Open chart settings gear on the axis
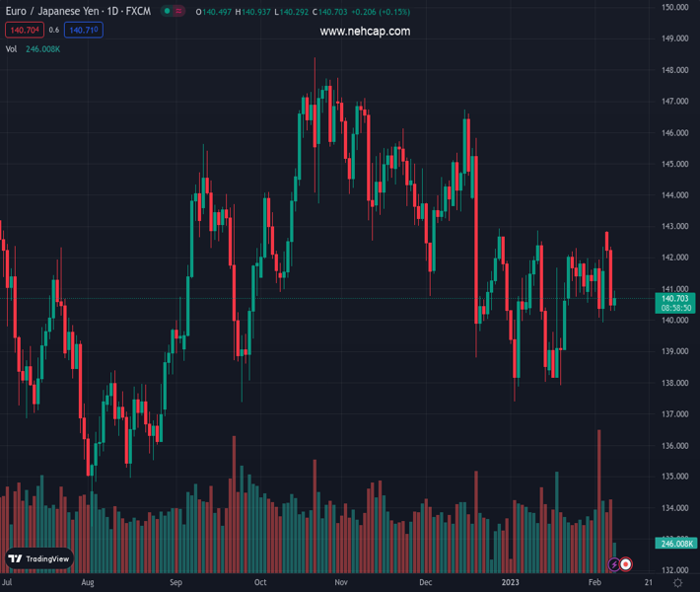Image resolution: width=700 pixels, height=592 pixels. point(677,582)
